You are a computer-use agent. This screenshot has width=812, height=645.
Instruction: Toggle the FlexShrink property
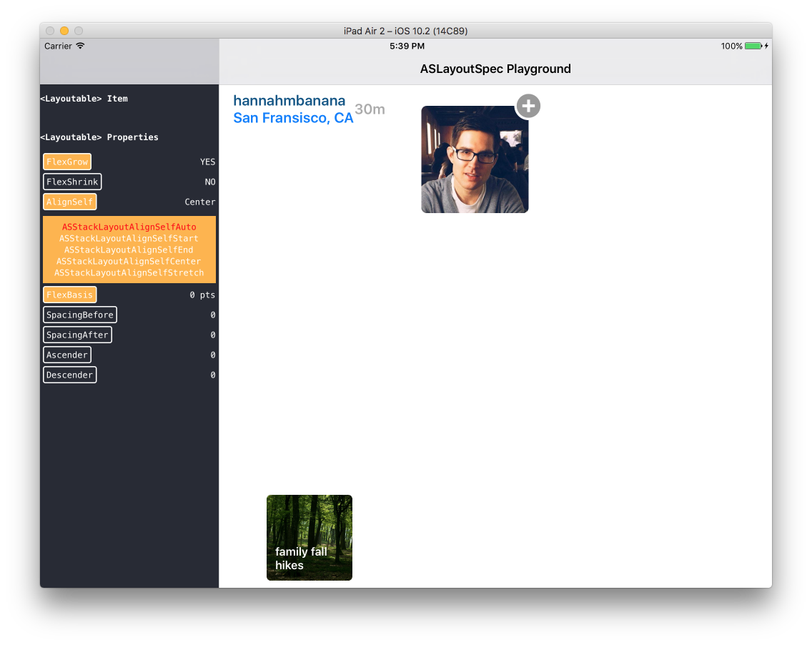click(72, 182)
